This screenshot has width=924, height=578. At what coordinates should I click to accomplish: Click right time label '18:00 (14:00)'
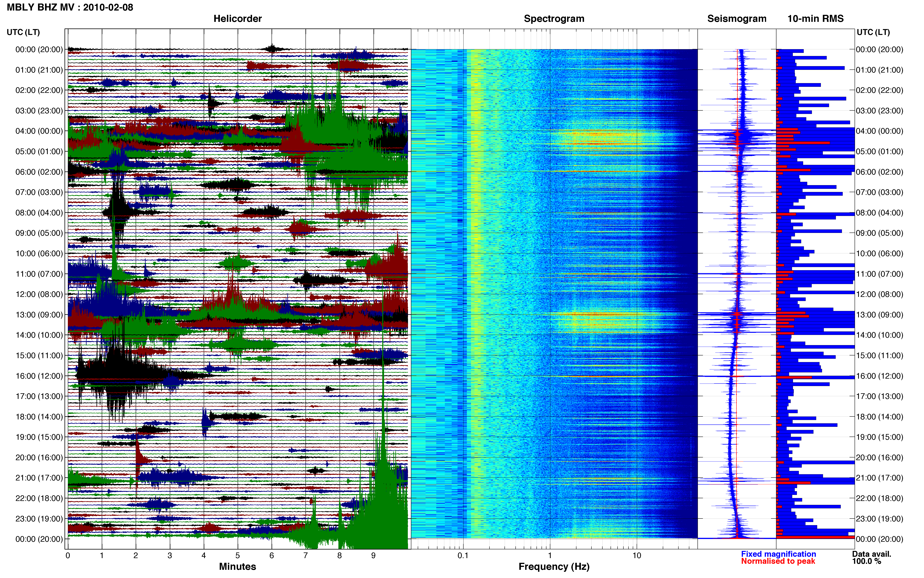[880, 417]
